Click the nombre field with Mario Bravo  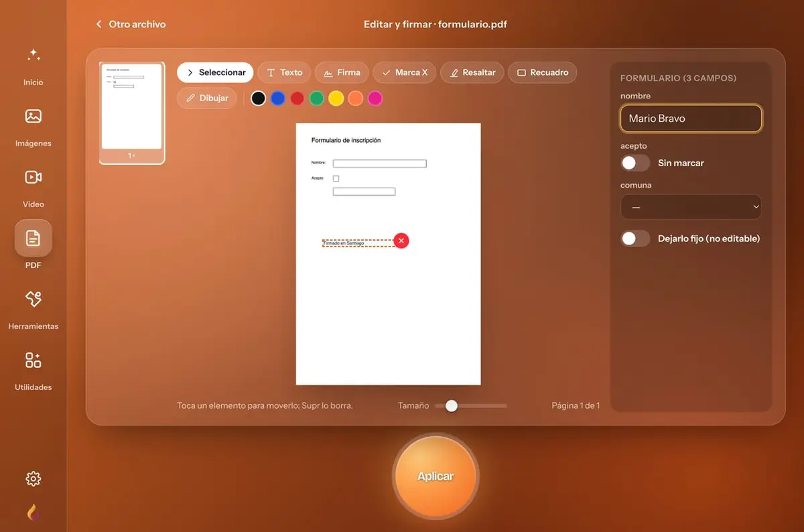691,119
